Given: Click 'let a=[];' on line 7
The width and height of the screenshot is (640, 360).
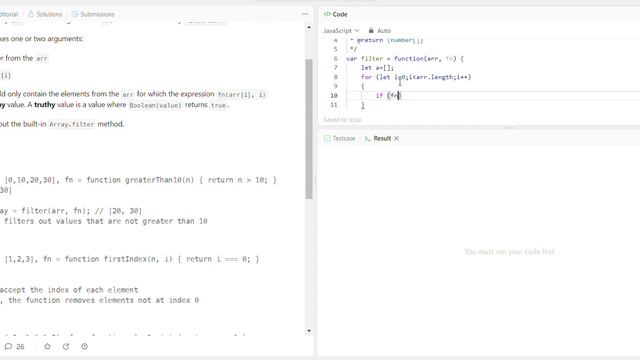Looking at the screenshot, I should [377, 68].
